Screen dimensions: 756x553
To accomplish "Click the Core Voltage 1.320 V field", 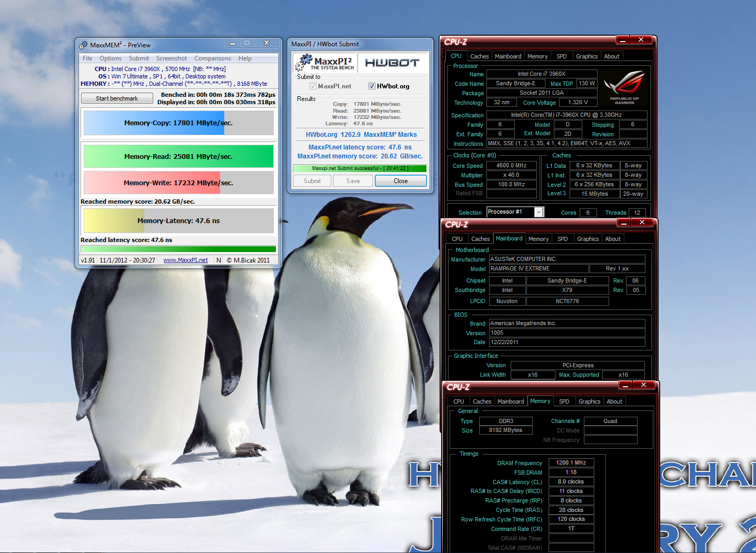I will click(578, 103).
